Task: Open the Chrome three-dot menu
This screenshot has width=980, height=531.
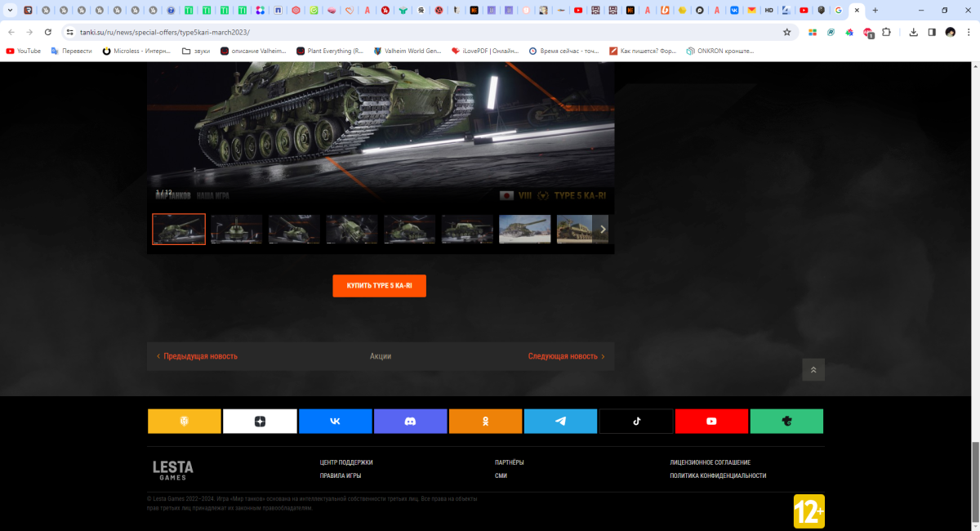Action: (969, 32)
